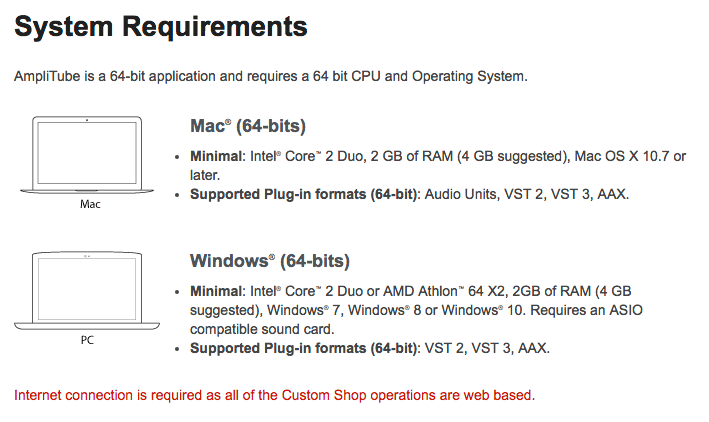Click the AmpliTube 64-bit application sentence
709x422 pixels.
[x=271, y=76]
